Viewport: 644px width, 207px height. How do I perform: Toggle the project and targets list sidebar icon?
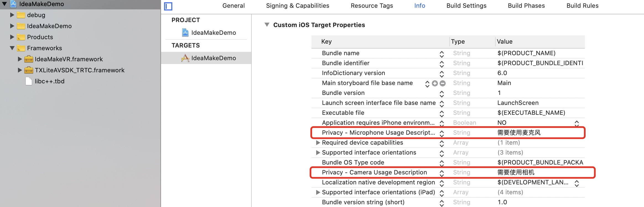pyautogui.click(x=168, y=6)
